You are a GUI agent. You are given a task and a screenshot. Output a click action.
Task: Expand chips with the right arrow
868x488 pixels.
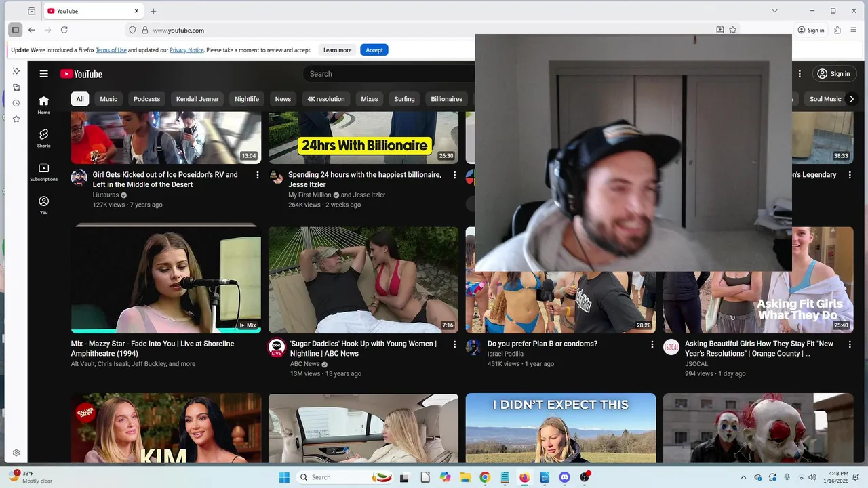(852, 99)
